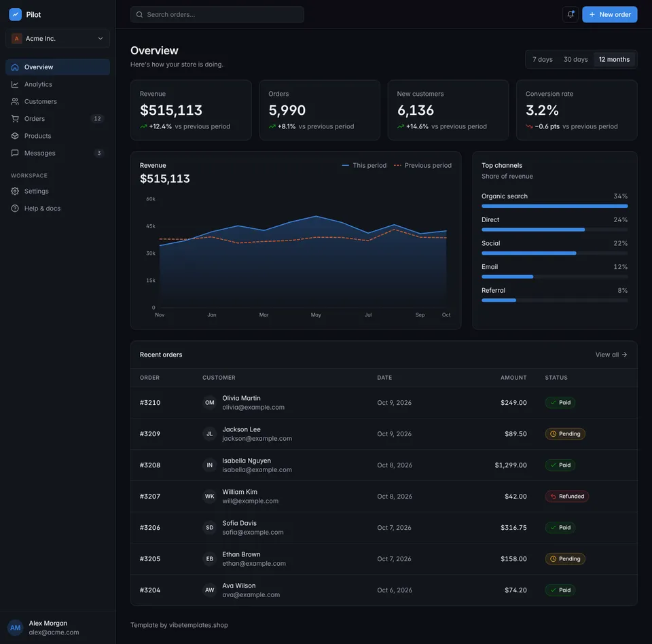Click the search magnifier icon

(x=140, y=14)
